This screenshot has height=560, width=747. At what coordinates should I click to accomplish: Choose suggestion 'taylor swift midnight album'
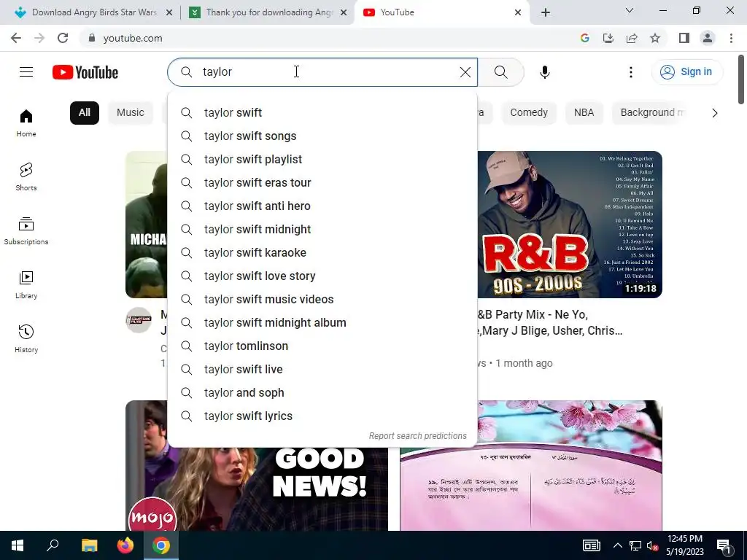(x=322, y=323)
